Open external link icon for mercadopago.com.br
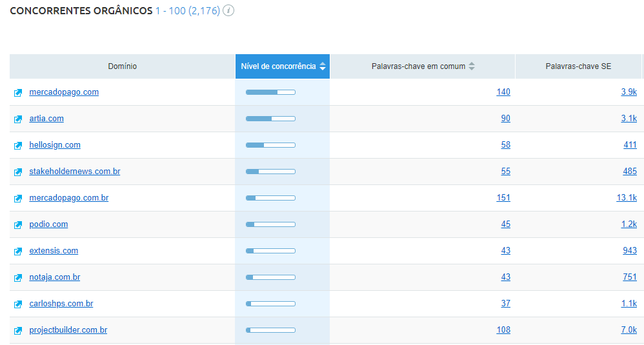The image size is (644, 345). click(x=18, y=199)
